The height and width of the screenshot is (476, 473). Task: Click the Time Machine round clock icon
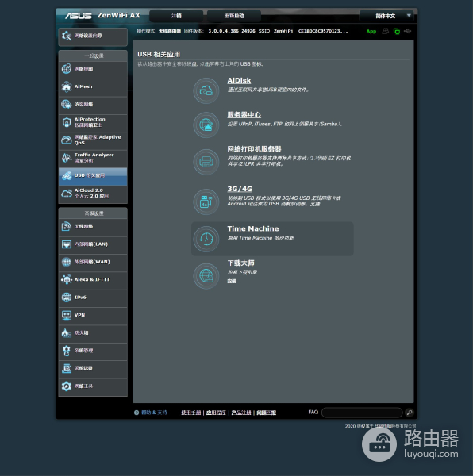[206, 239]
